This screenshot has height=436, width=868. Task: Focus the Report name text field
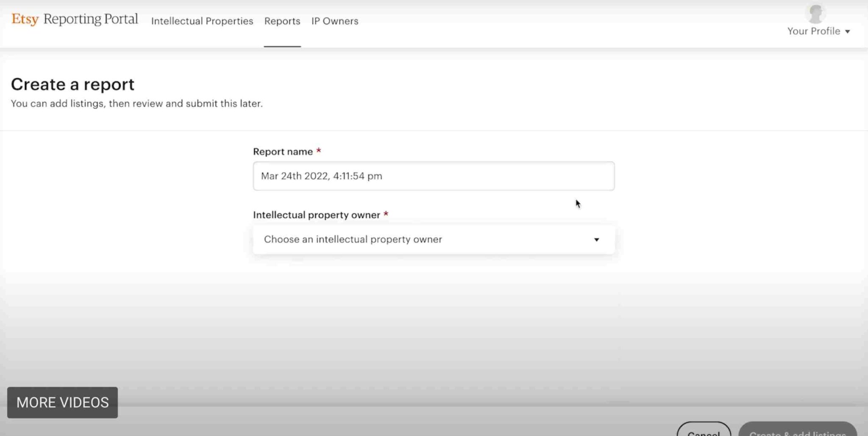(x=433, y=176)
